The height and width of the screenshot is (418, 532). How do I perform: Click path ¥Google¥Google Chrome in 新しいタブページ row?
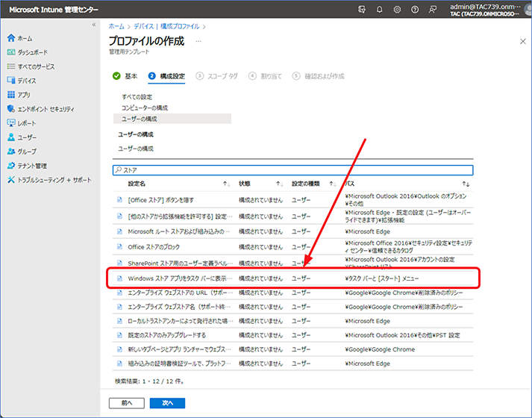click(380, 349)
